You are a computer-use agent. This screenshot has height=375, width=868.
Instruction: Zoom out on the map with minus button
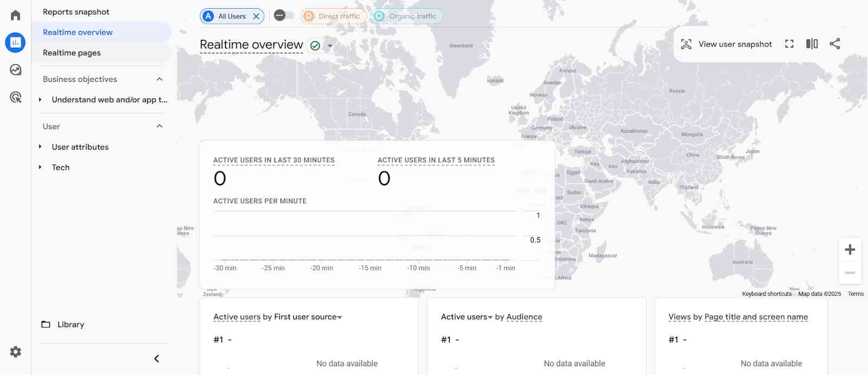850,272
